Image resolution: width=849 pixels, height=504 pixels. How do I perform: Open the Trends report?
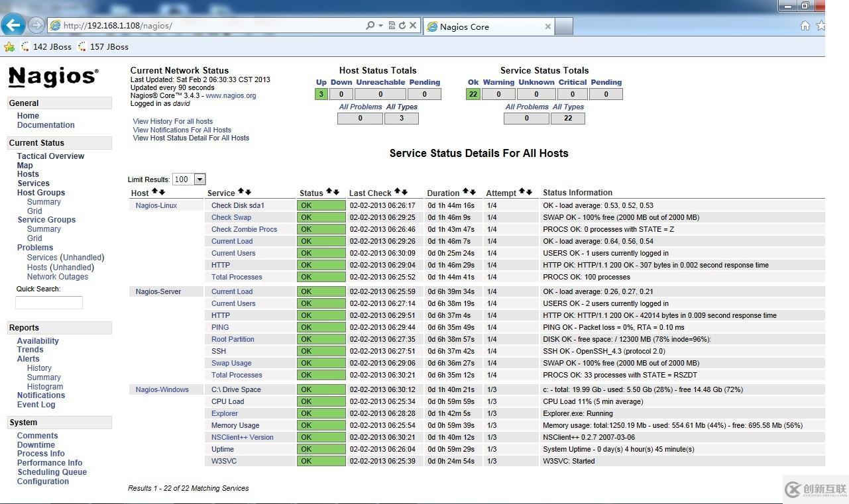(30, 350)
